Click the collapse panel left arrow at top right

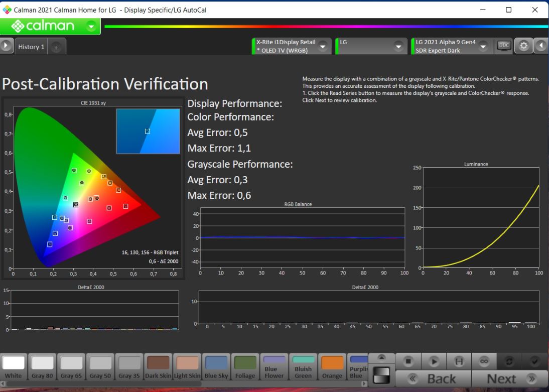(x=541, y=46)
